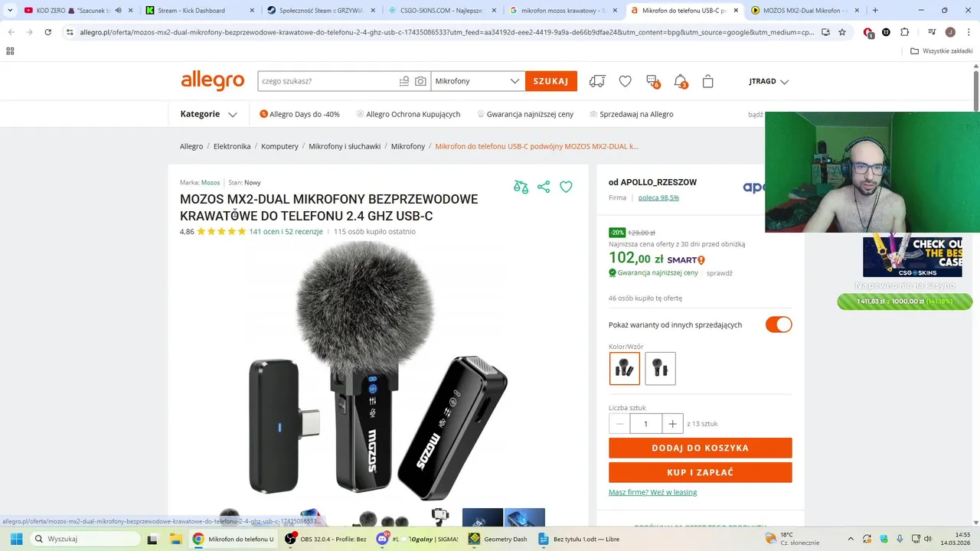The width and height of the screenshot is (980, 551).
Task: Click volume speaker icon in system tray
Action: [928, 539]
